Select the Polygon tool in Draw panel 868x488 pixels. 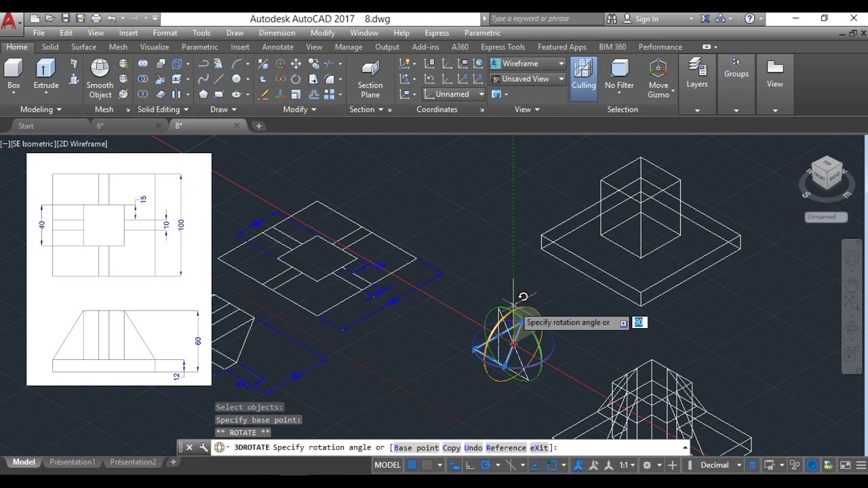click(x=203, y=95)
